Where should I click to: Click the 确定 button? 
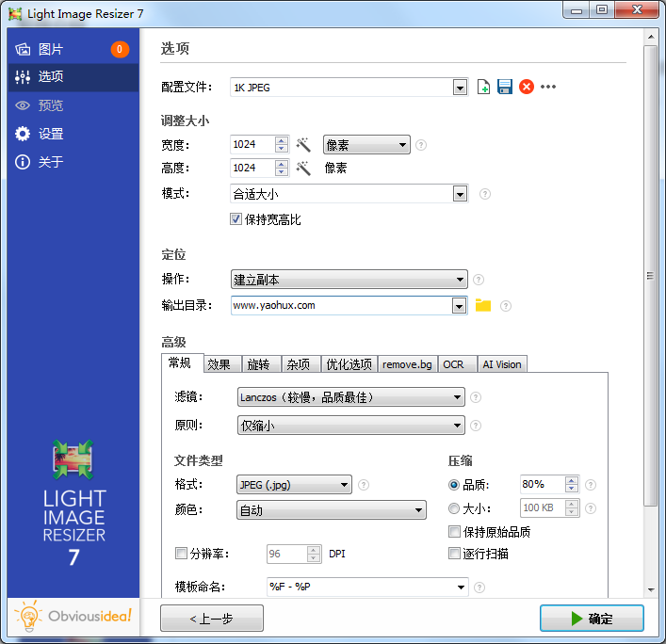pos(592,619)
